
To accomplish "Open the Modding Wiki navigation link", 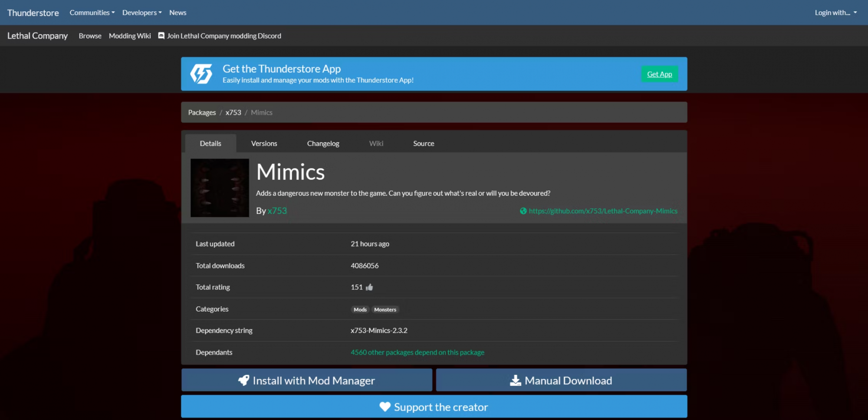I will coord(130,36).
